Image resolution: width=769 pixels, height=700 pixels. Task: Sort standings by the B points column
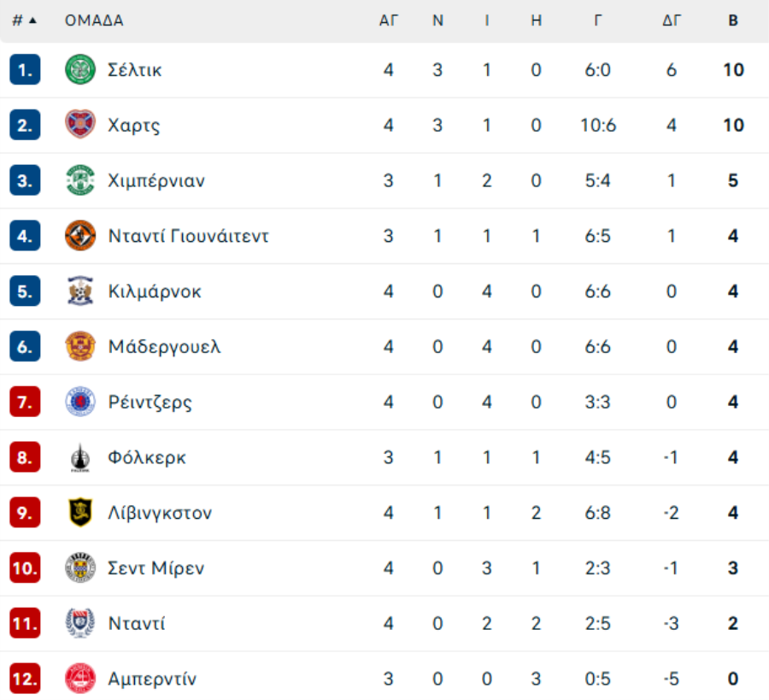[733, 21]
